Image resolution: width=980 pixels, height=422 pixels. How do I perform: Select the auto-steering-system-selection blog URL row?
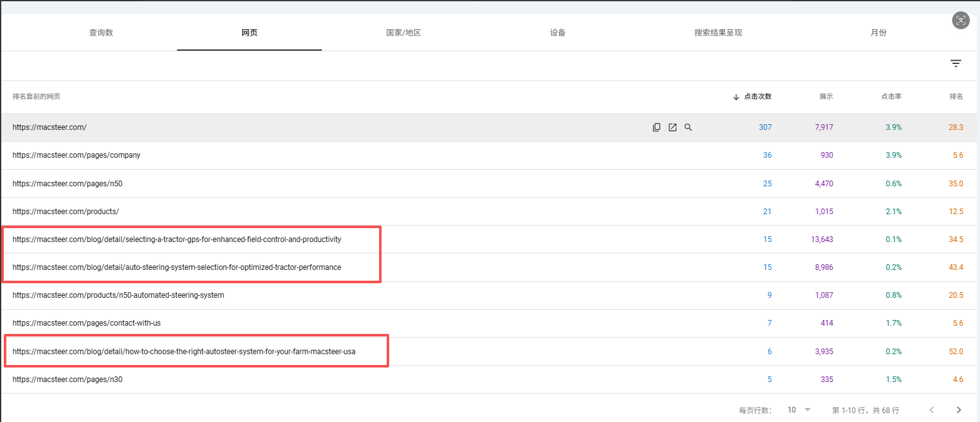(177, 267)
